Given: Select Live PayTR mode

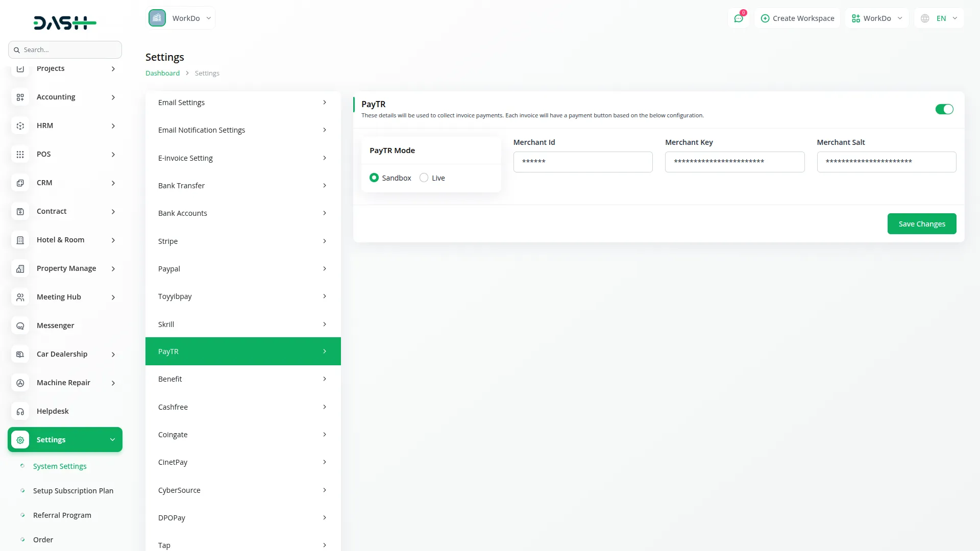Looking at the screenshot, I should (x=424, y=178).
